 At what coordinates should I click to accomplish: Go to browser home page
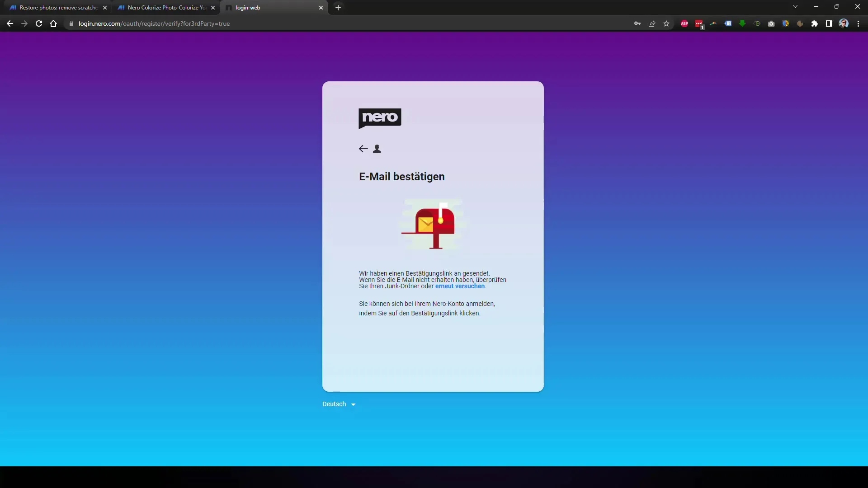point(53,23)
